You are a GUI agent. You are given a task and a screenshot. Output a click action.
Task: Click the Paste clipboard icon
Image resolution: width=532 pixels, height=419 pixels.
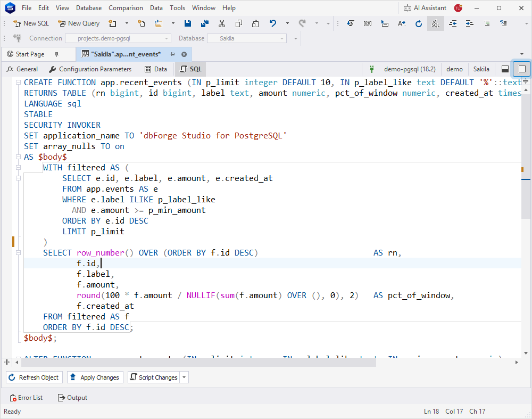pyautogui.click(x=255, y=23)
